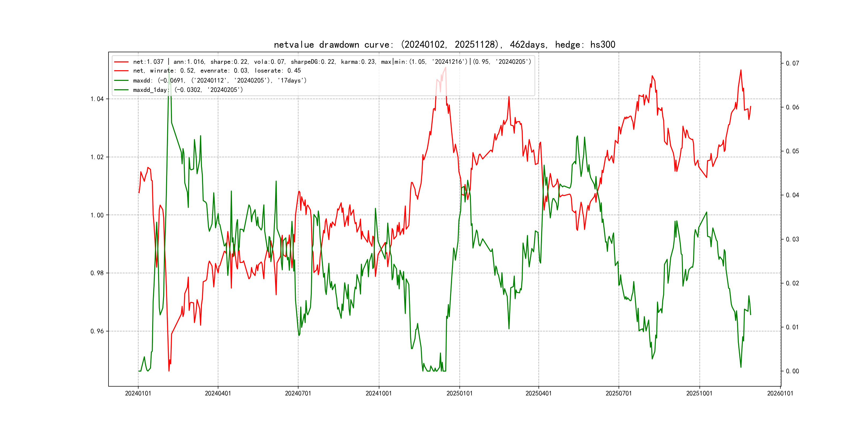Select the 20240101 x-axis date label
This screenshot has height=434, width=868.
[138, 394]
